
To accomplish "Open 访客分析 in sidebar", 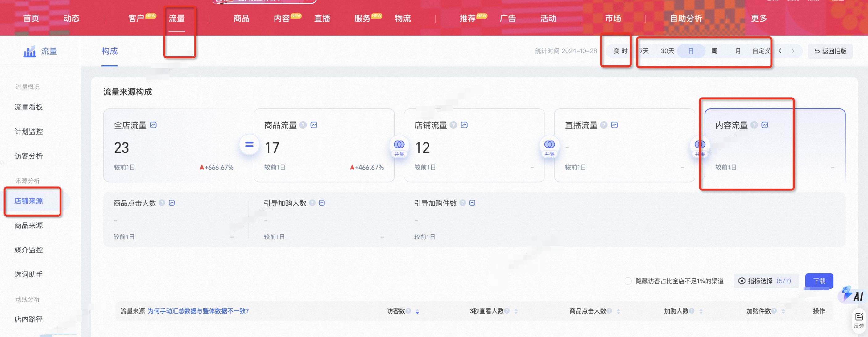I will pos(29,156).
